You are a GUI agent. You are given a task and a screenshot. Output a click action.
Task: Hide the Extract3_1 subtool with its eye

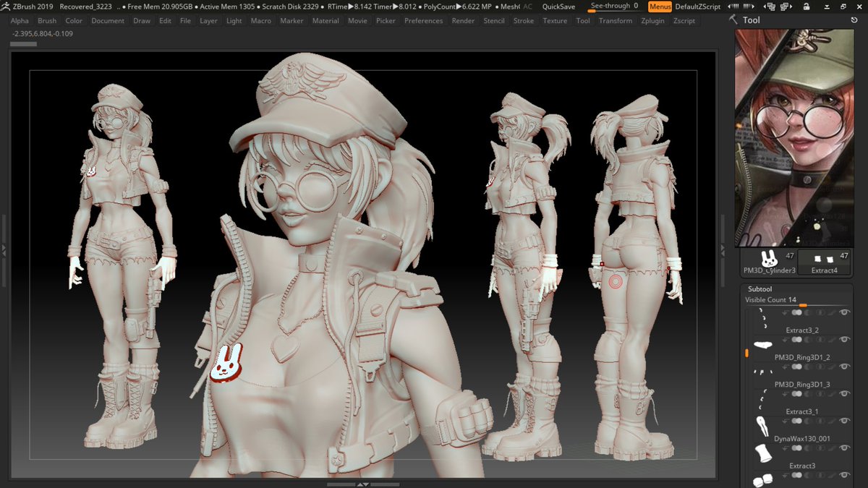coord(844,393)
